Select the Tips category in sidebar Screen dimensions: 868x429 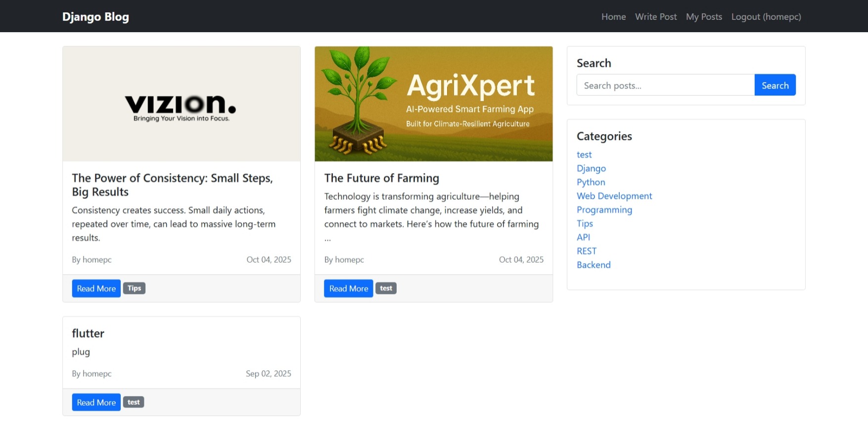click(585, 224)
